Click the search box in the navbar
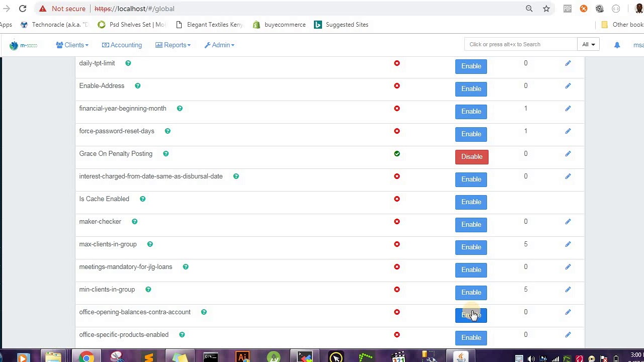Viewport: 644px width, 362px height. click(521, 45)
